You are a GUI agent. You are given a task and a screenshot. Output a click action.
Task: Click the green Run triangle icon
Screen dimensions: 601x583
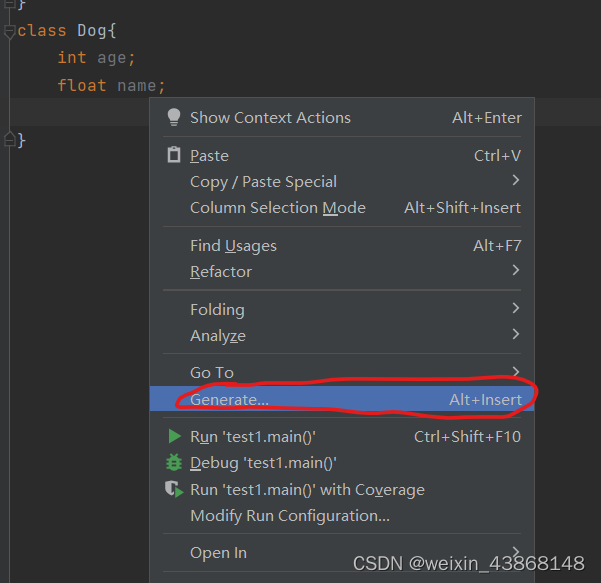point(174,436)
